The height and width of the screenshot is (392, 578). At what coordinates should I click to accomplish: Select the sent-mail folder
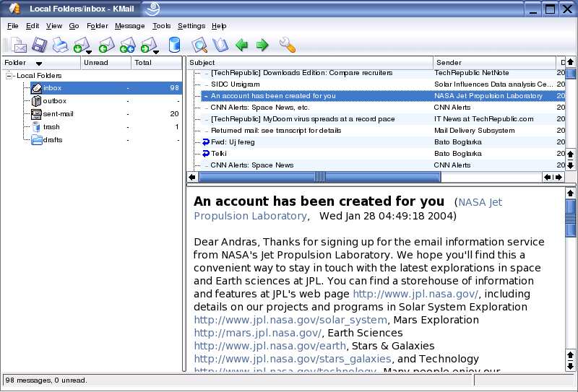(106, 114)
